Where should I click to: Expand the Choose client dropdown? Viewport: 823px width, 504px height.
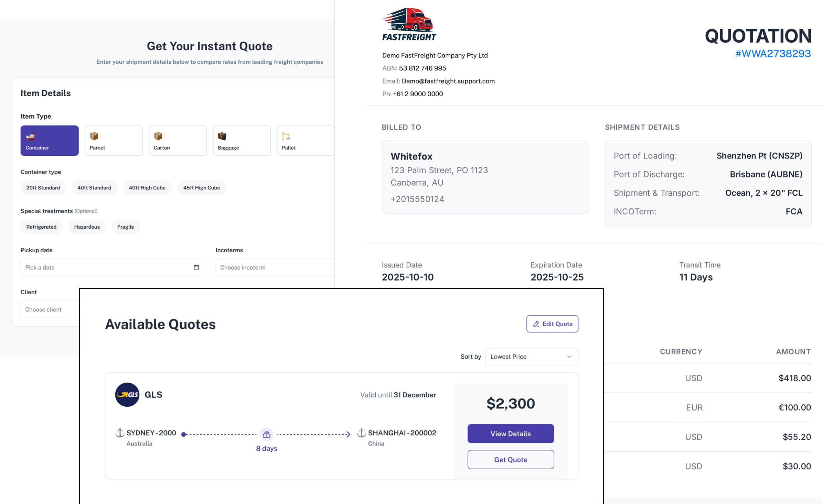click(50, 309)
